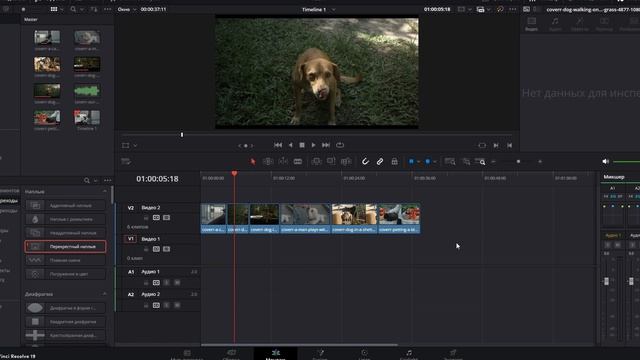Solo the Аудио 2 track
This screenshot has width=640, height=360.
coord(167,305)
